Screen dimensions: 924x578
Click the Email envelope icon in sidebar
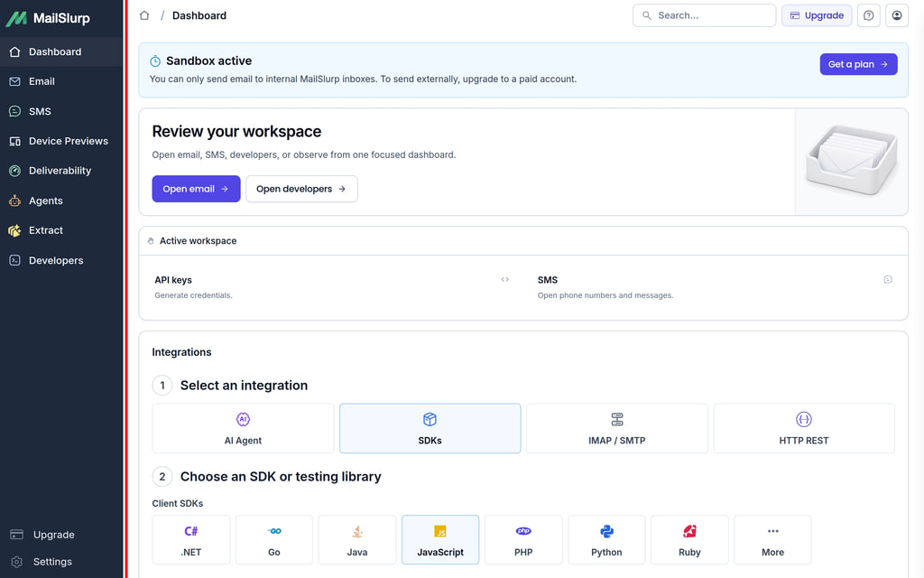(14, 81)
